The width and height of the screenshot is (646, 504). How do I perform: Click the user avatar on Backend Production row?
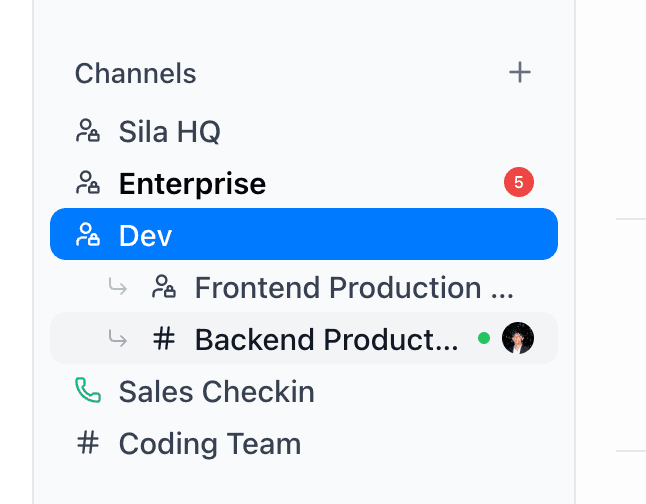point(518,338)
